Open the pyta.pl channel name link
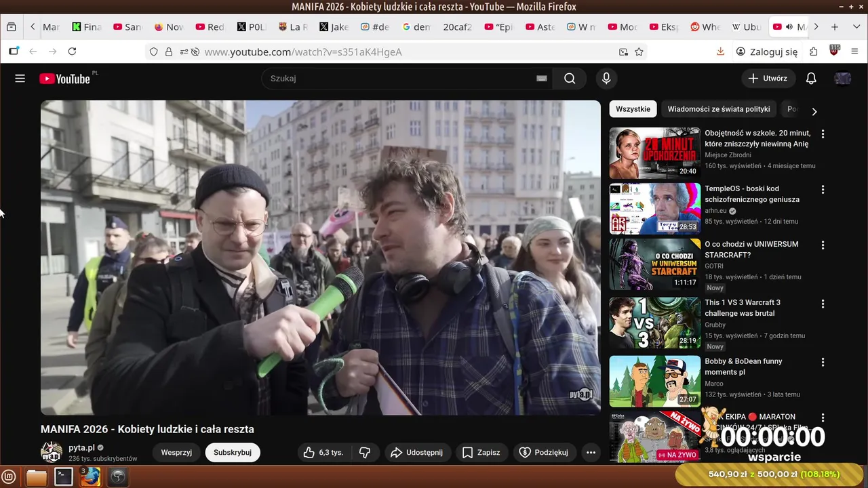 81,448
